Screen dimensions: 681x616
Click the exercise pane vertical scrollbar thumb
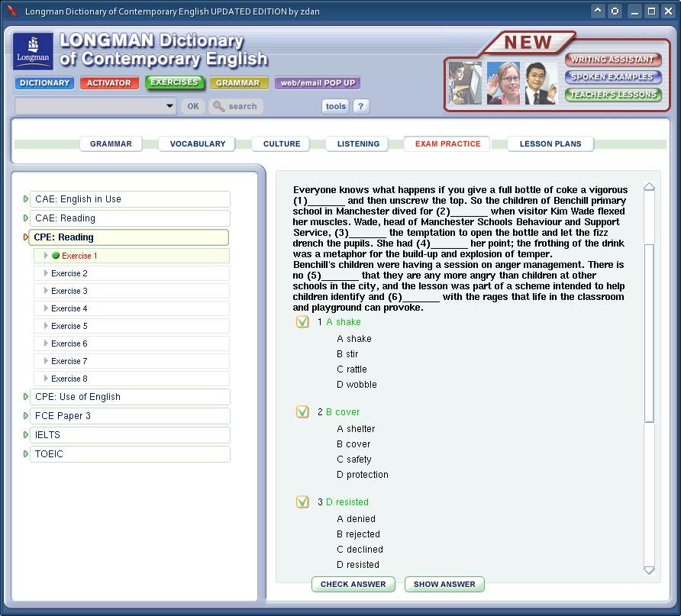point(649,333)
